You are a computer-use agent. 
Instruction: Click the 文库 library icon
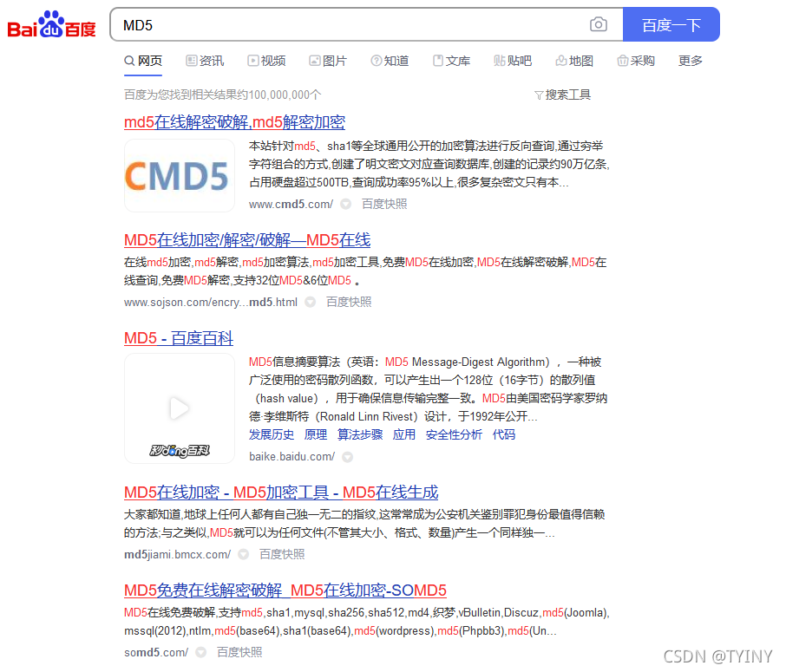tap(437, 61)
